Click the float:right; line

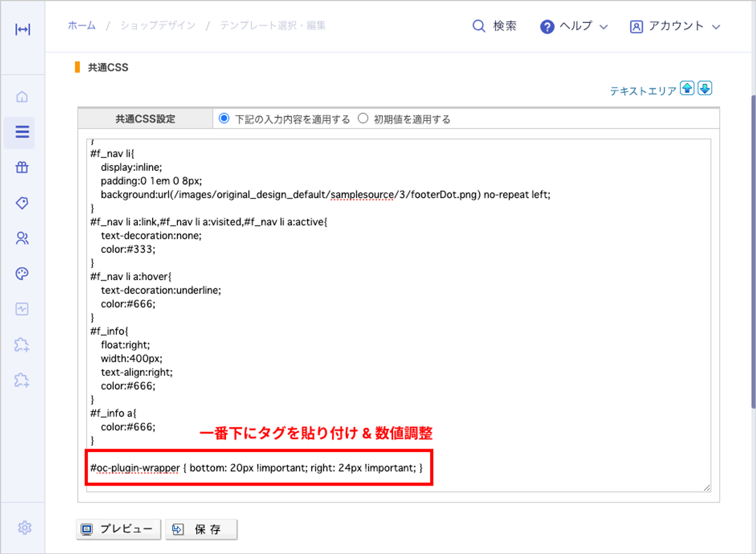click(125, 344)
